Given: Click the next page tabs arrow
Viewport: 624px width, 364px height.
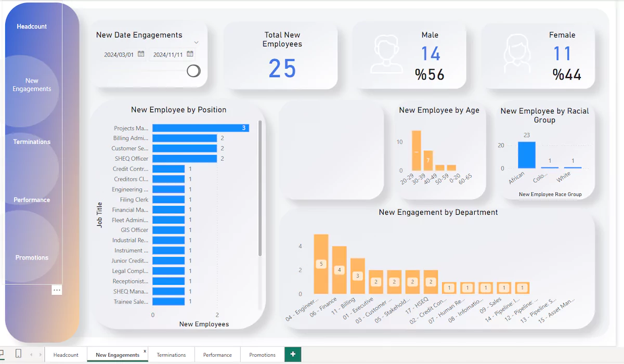Looking at the screenshot, I should coord(40,355).
